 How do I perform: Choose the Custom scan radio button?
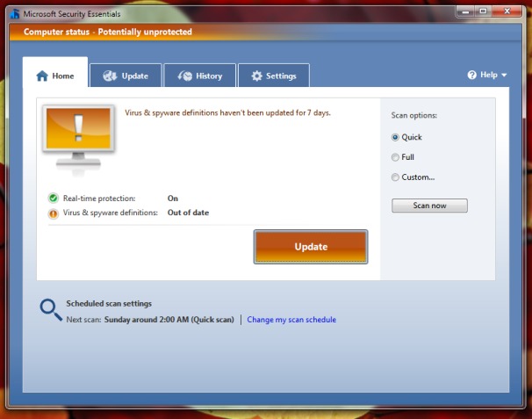click(396, 177)
